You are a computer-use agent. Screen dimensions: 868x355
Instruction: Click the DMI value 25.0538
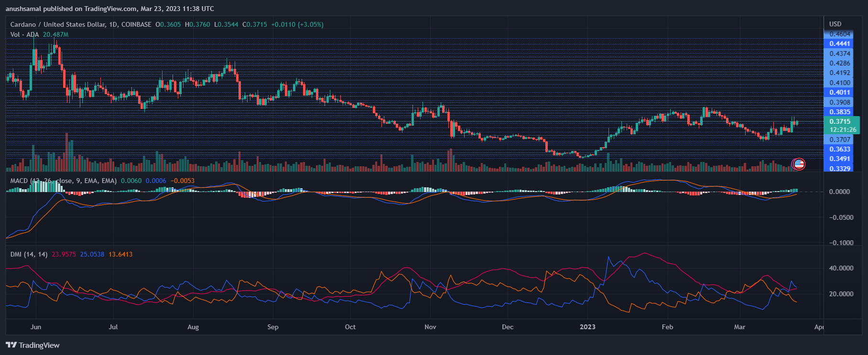pyautogui.click(x=92, y=254)
